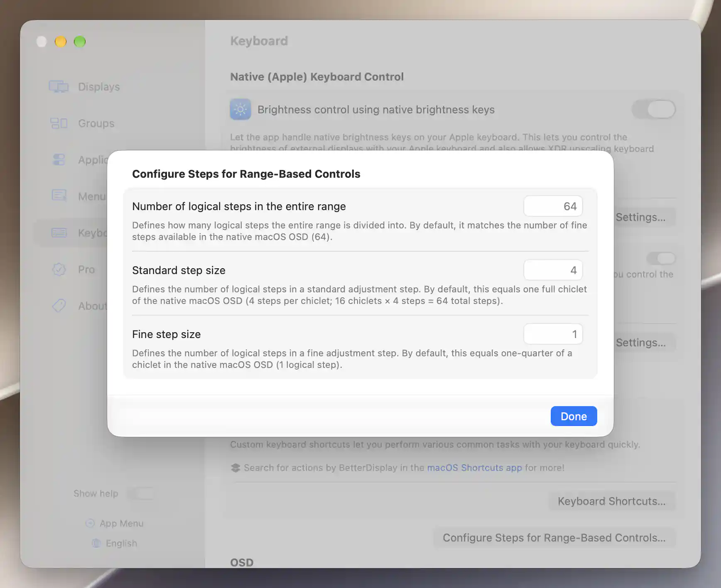Click the Standard step size field showing 4
The width and height of the screenshot is (721, 588).
553,270
